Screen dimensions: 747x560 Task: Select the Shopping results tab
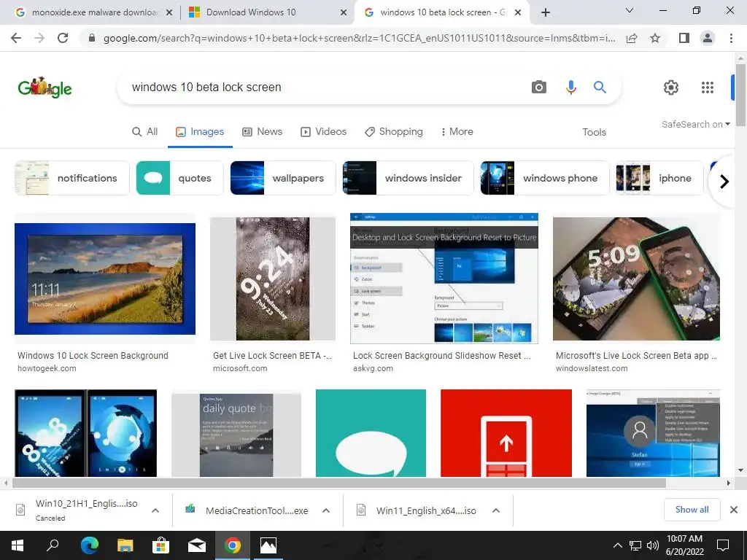tap(393, 132)
